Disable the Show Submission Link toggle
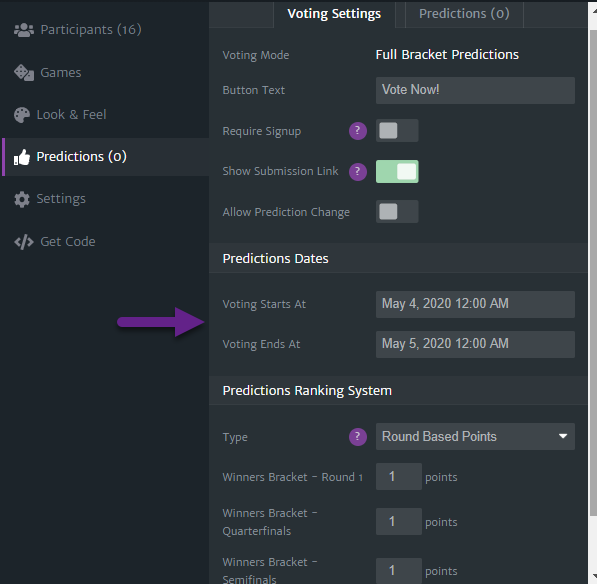 click(397, 171)
